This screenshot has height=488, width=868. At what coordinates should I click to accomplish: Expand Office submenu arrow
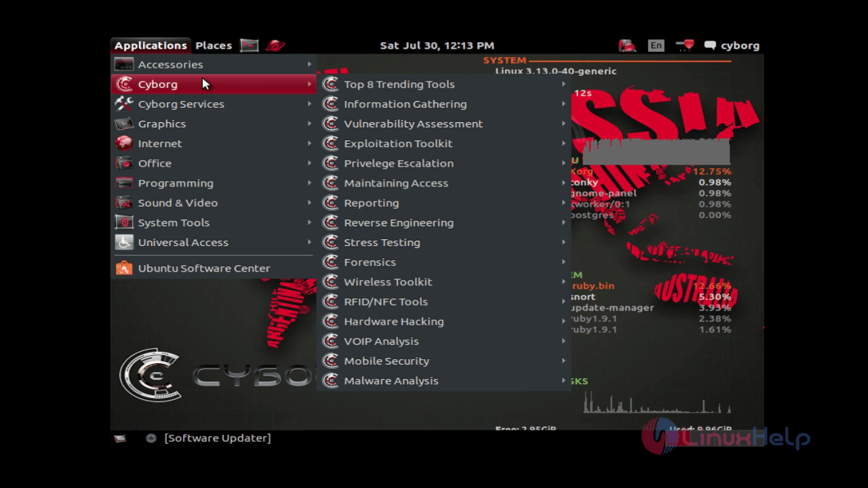pos(309,163)
